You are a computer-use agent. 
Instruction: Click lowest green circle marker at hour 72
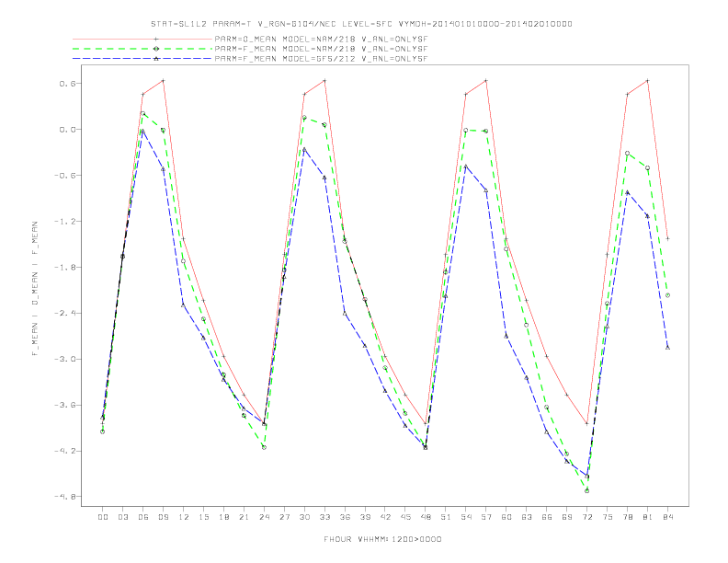[x=586, y=491]
